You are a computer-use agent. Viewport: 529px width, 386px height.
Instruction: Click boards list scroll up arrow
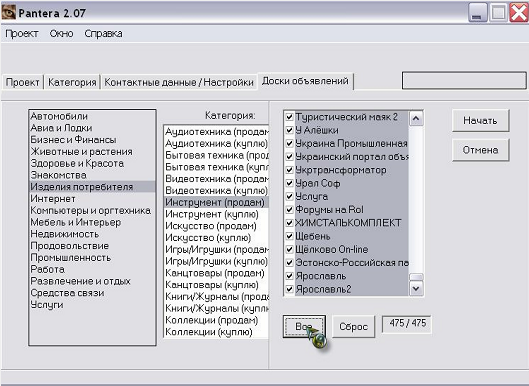416,118
